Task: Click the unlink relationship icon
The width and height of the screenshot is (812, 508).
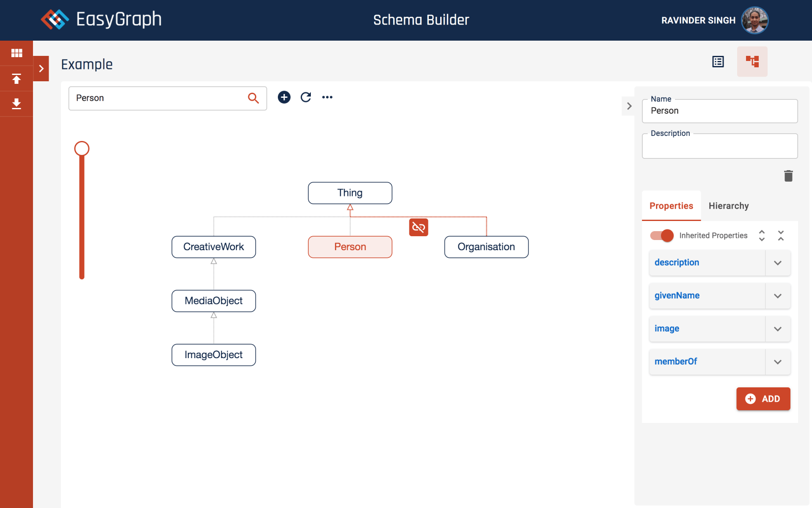Action: (418, 227)
